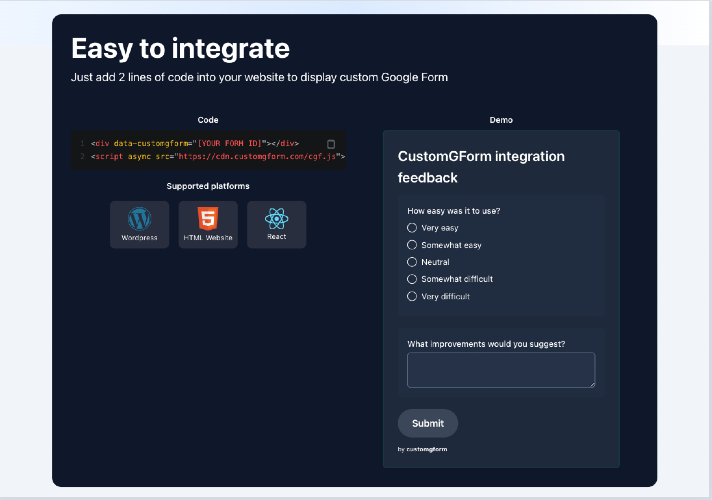Click the Supported platforms label
Viewport: 712px width, 500px height.
208,186
